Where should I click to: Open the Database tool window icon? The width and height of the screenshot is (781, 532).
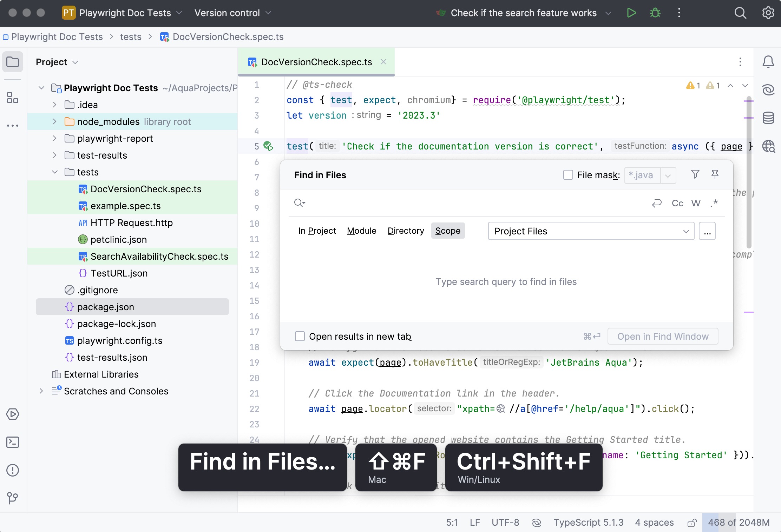768,118
